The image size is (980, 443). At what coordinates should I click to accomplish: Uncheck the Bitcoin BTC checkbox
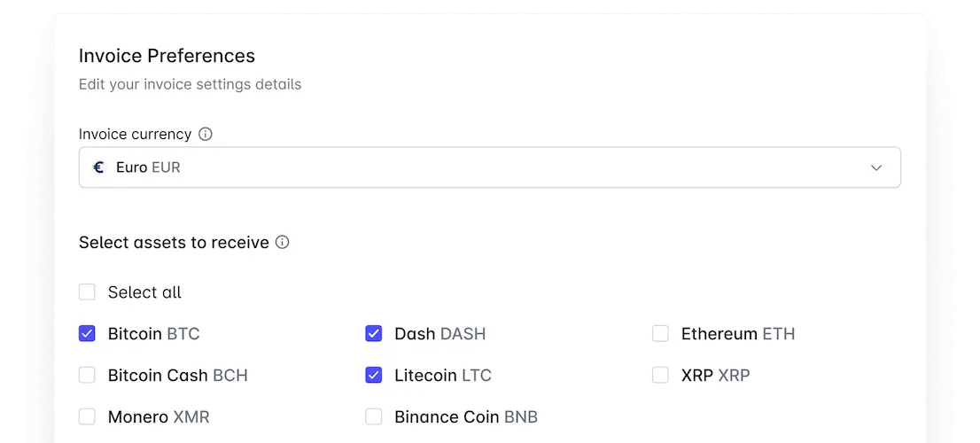[x=87, y=334]
